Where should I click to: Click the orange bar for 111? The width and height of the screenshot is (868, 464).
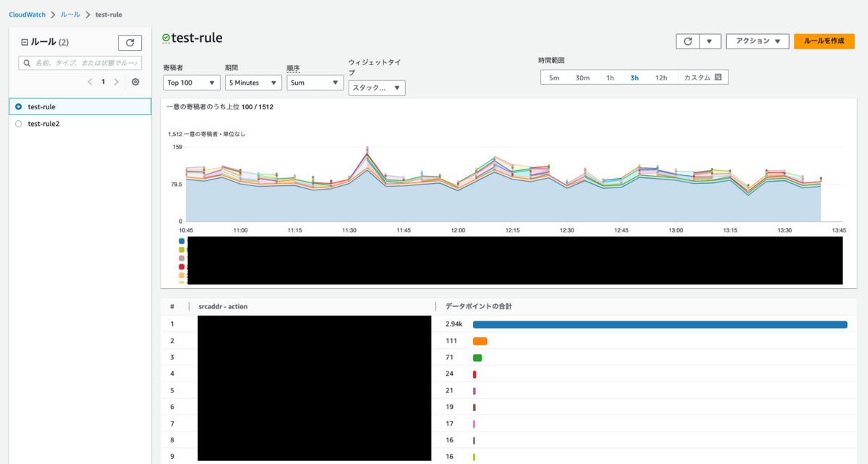tap(480, 341)
